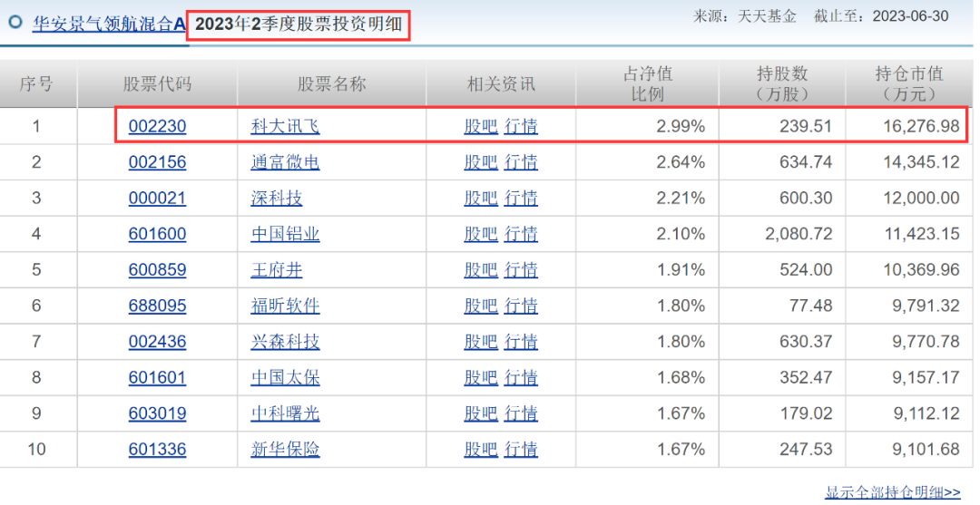Open 行情 for 福昕软件

[x=521, y=306]
